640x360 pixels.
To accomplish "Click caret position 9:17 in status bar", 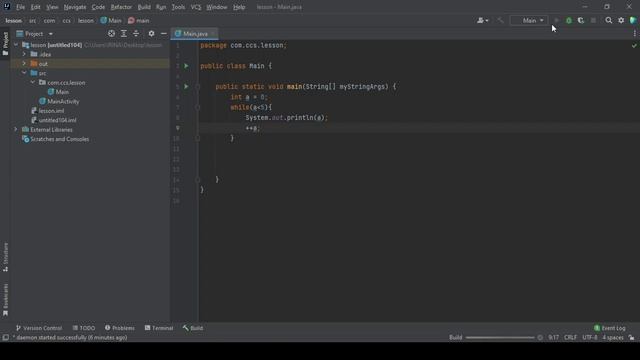I will (x=553, y=338).
